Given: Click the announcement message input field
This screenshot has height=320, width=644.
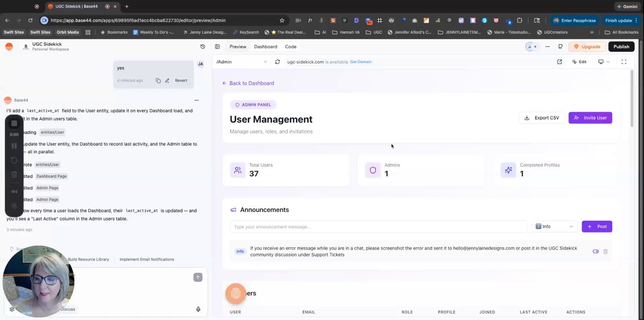Looking at the screenshot, I should pos(378,227).
